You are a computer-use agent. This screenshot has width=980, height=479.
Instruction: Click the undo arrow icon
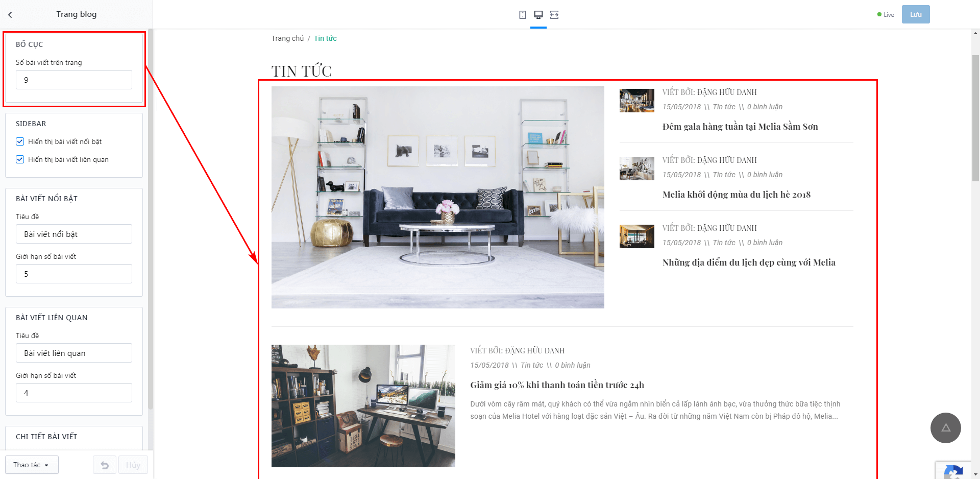pyautogui.click(x=105, y=465)
